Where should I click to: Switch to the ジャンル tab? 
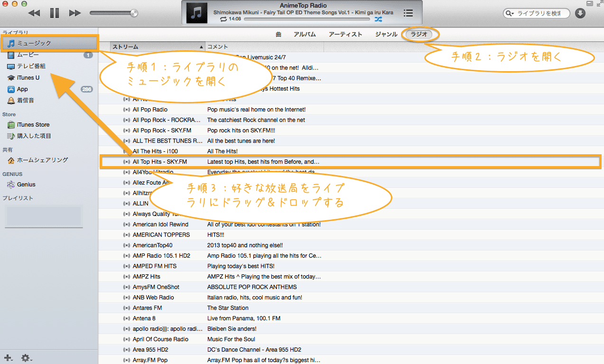coord(386,34)
